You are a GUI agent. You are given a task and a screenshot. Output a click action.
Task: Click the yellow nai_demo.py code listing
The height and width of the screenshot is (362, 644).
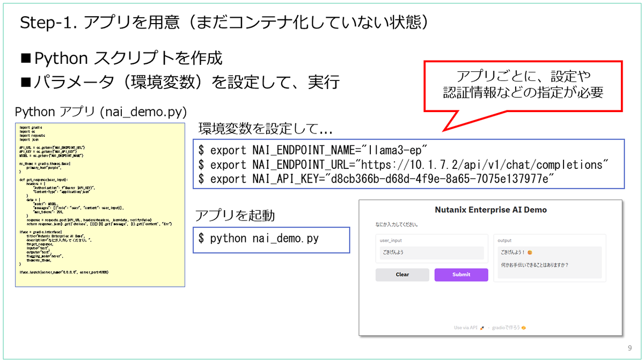click(100, 204)
